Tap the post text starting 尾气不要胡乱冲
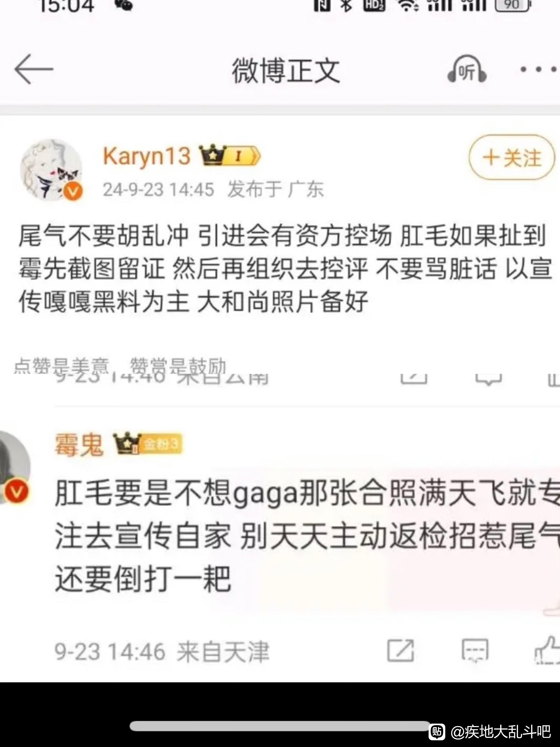560x747 pixels. tap(286, 268)
